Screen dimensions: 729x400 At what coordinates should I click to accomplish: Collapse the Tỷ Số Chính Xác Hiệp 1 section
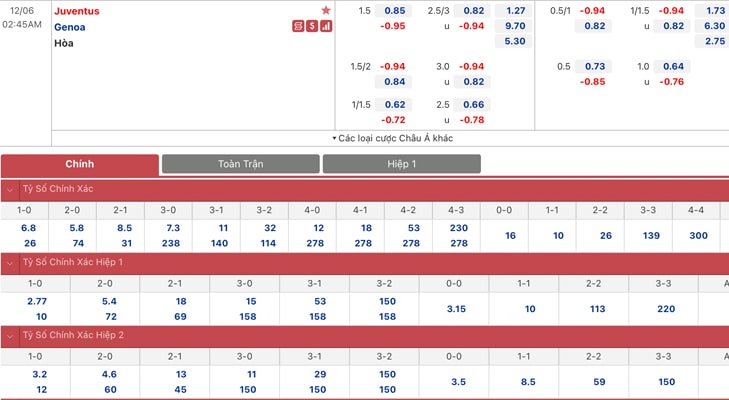coord(10,263)
